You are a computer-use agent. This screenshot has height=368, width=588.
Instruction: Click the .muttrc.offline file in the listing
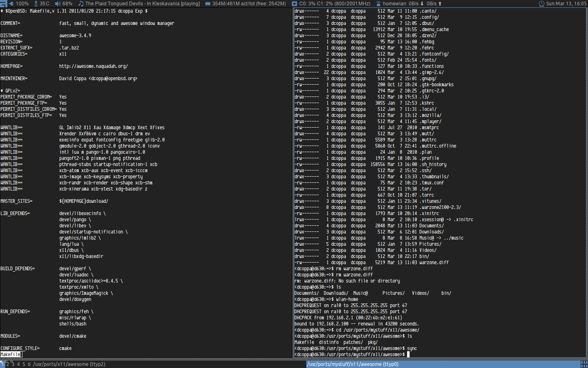click(x=438, y=146)
